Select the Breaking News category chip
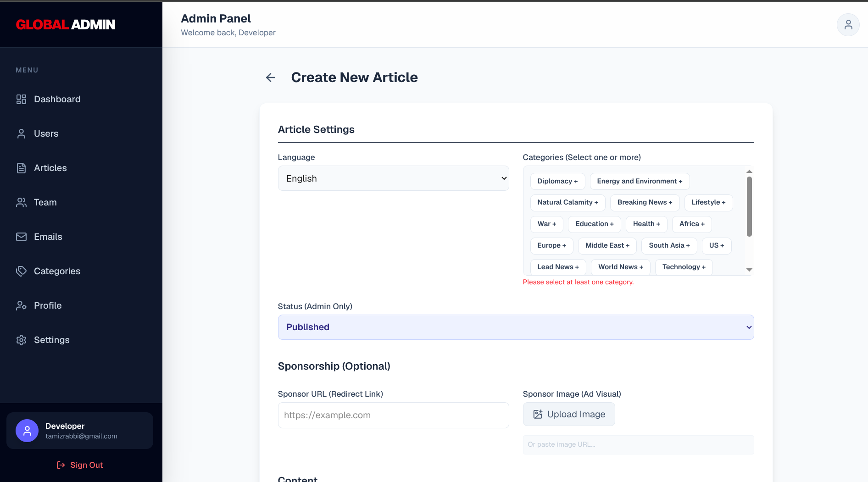 pos(645,202)
